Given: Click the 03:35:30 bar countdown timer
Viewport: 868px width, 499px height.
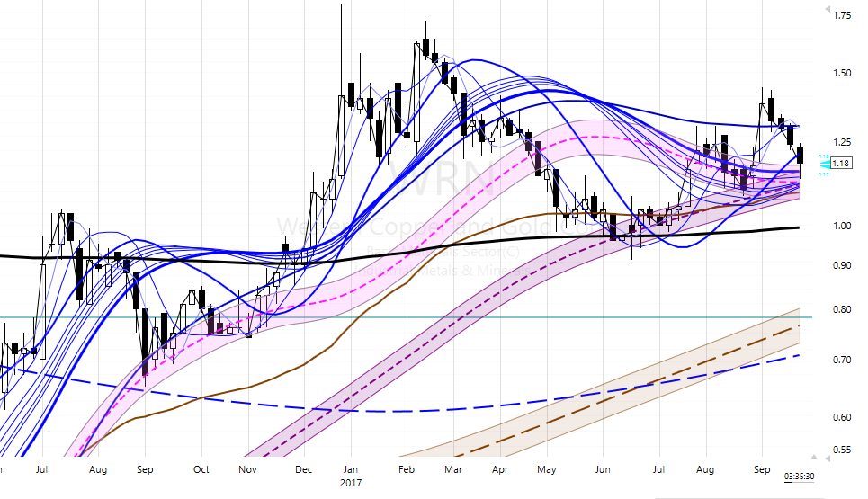Looking at the screenshot, I should (800, 476).
